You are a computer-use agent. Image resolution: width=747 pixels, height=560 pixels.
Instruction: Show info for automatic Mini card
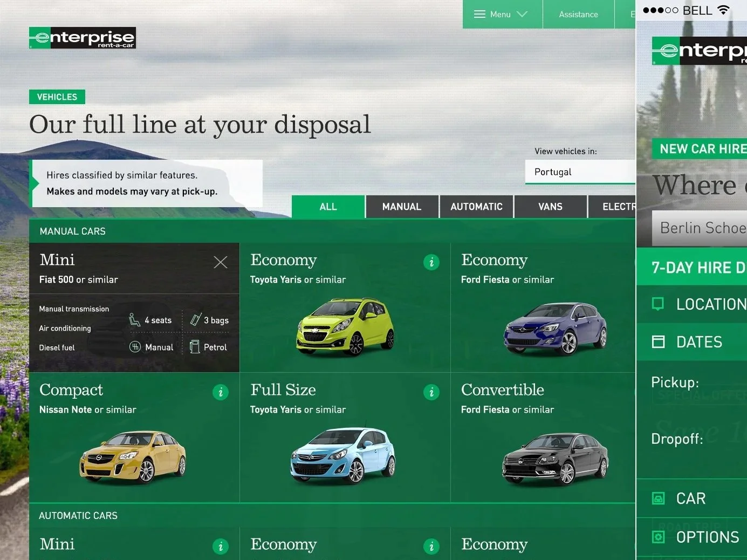click(220, 547)
